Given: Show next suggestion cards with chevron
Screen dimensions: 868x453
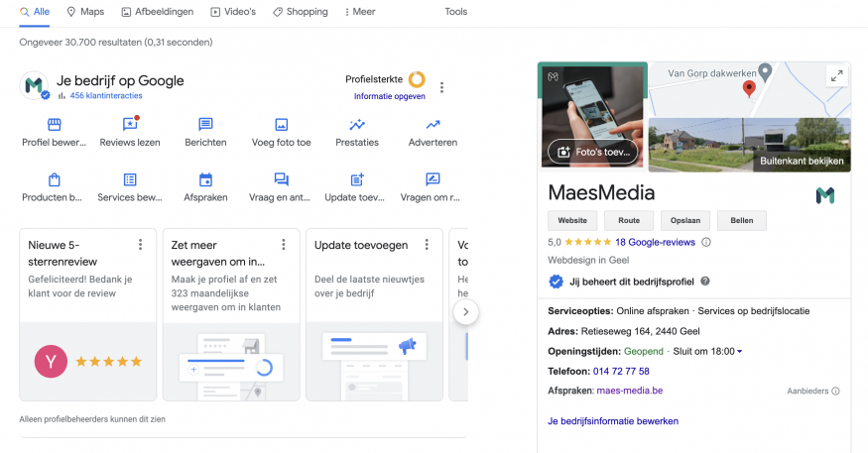Looking at the screenshot, I should (466, 312).
